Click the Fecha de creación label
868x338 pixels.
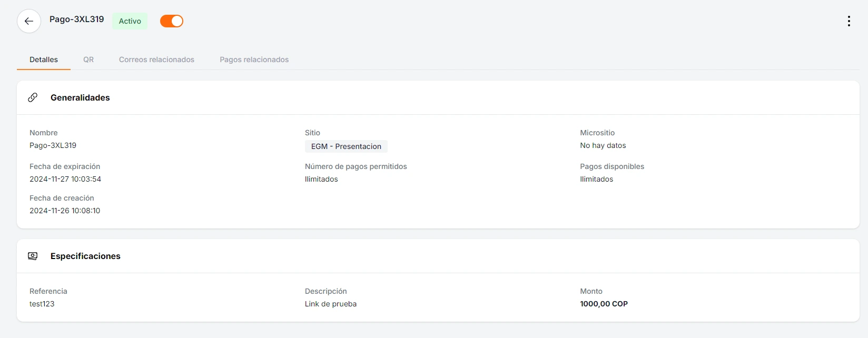click(x=62, y=198)
